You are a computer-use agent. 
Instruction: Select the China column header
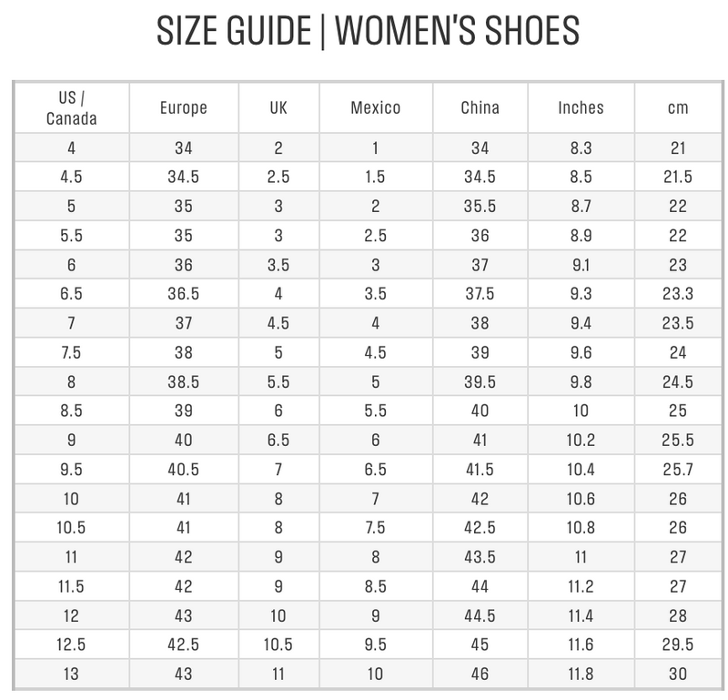(x=480, y=107)
